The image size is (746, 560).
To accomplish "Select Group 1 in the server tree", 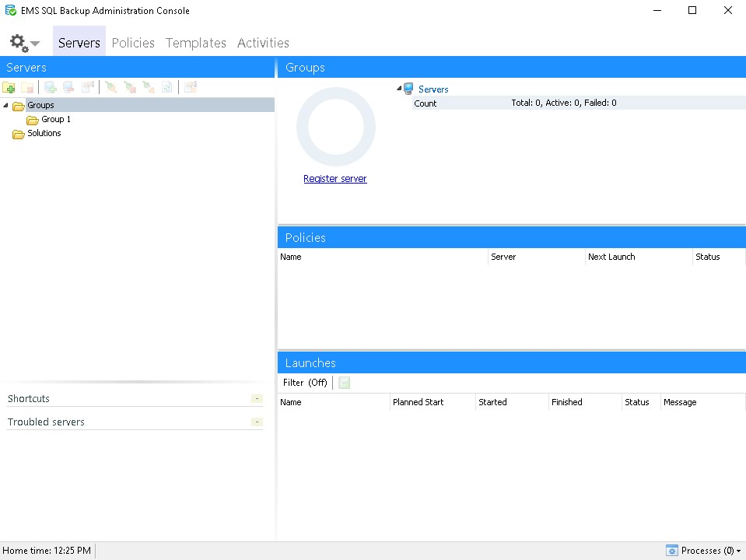I will (x=54, y=119).
